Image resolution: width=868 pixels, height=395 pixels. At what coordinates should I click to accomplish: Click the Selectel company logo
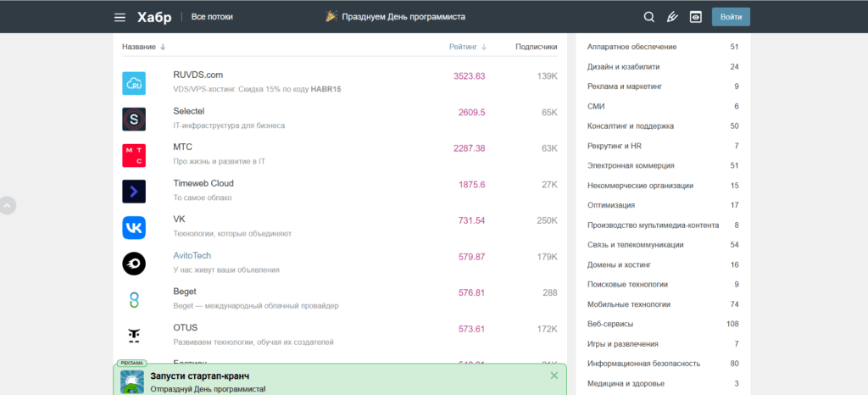click(134, 119)
